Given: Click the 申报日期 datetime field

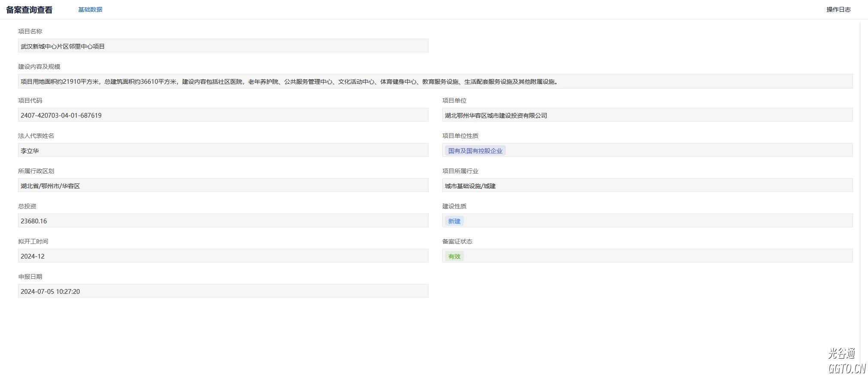Looking at the screenshot, I should pyautogui.click(x=223, y=291).
